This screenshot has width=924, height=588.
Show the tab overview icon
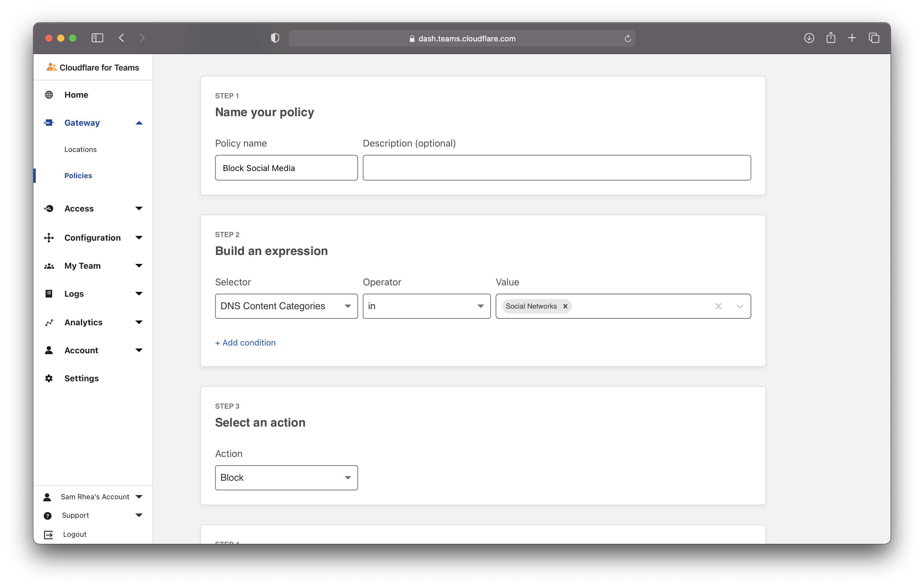tap(874, 38)
